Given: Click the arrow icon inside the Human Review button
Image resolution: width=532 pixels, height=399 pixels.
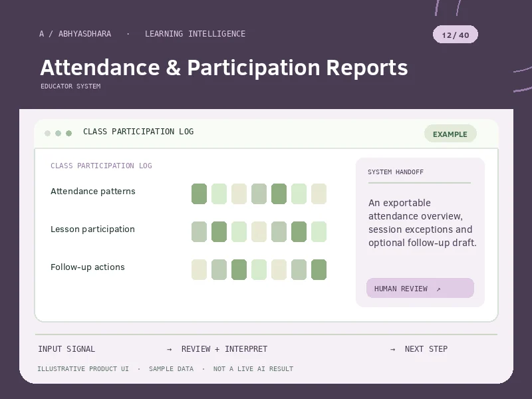Looking at the screenshot, I should tap(438, 289).
